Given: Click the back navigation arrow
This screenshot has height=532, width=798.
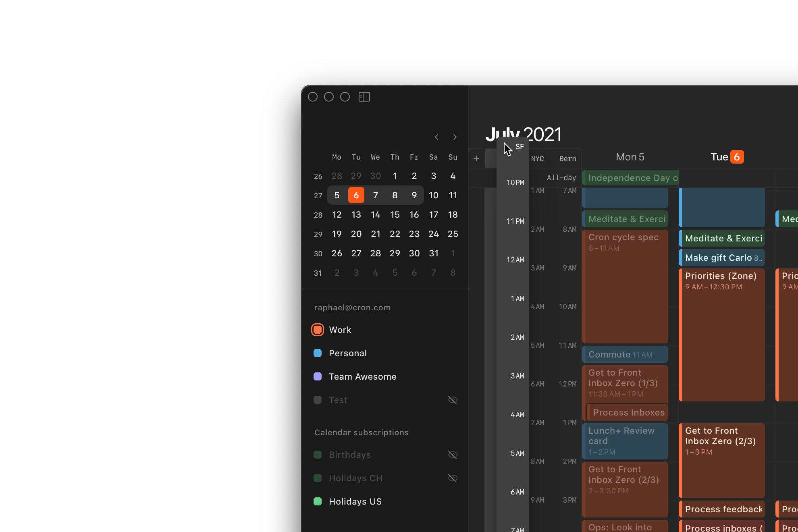Looking at the screenshot, I should [x=436, y=137].
